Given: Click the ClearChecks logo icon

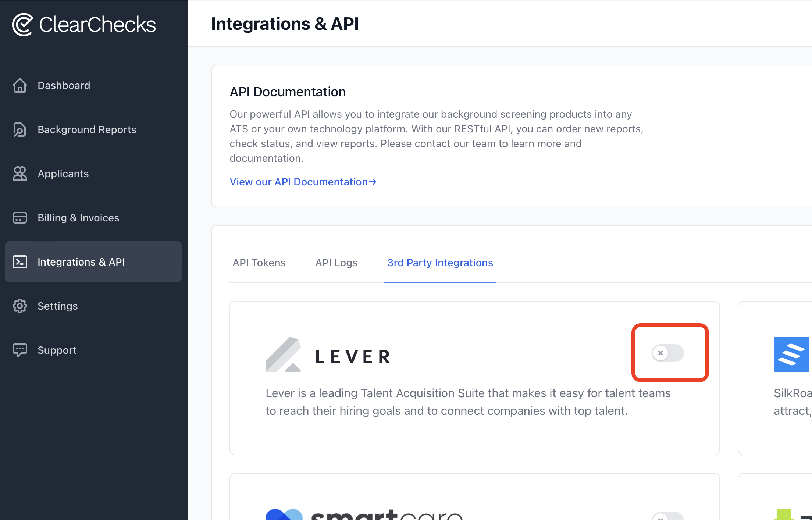Looking at the screenshot, I should point(22,25).
